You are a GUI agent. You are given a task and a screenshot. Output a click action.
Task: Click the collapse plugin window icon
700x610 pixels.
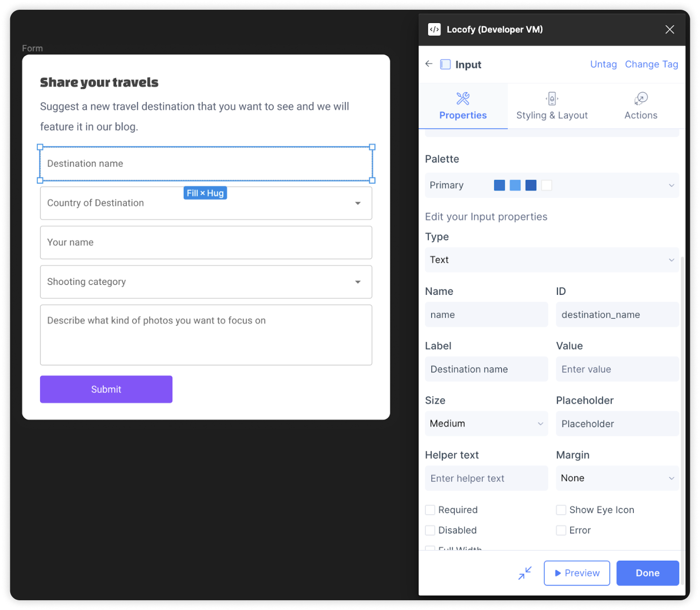525,573
